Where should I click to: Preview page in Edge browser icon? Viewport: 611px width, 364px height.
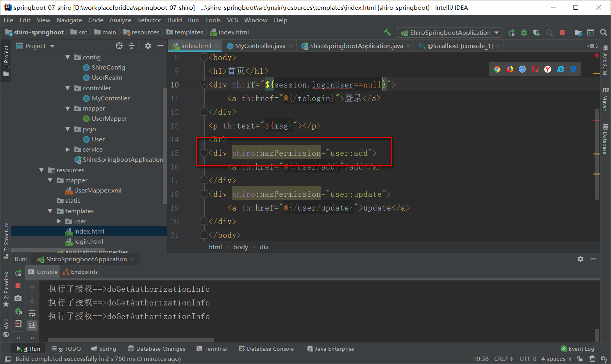(573, 69)
